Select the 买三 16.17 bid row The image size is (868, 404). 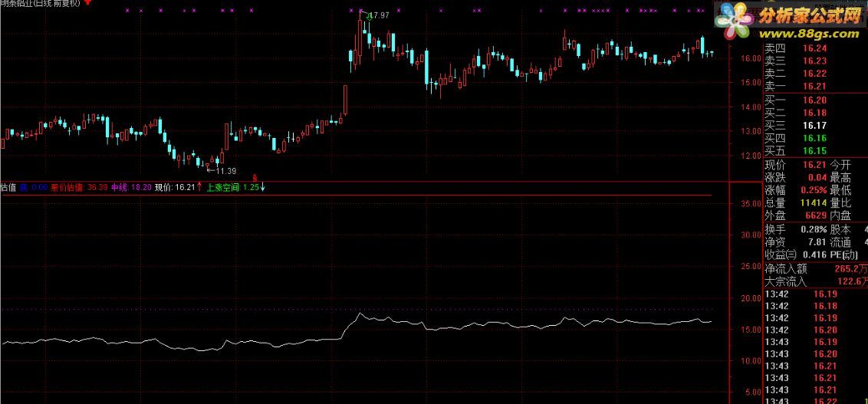click(795, 126)
